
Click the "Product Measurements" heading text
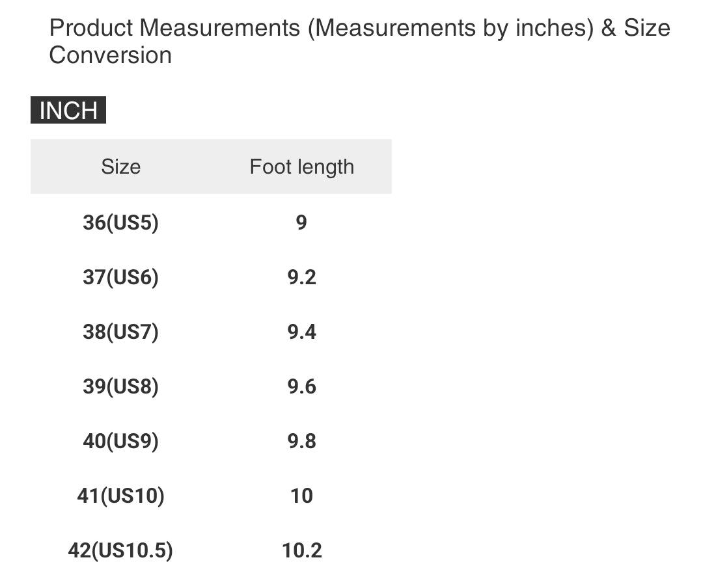tap(174, 28)
